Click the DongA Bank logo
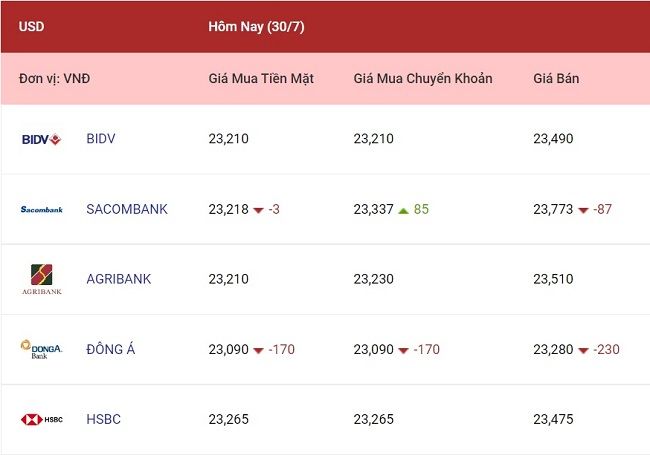The width and height of the screenshot is (650, 455). [41, 349]
